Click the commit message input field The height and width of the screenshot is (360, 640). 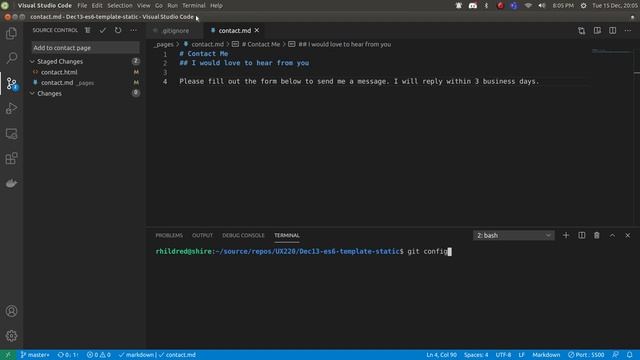[85, 48]
